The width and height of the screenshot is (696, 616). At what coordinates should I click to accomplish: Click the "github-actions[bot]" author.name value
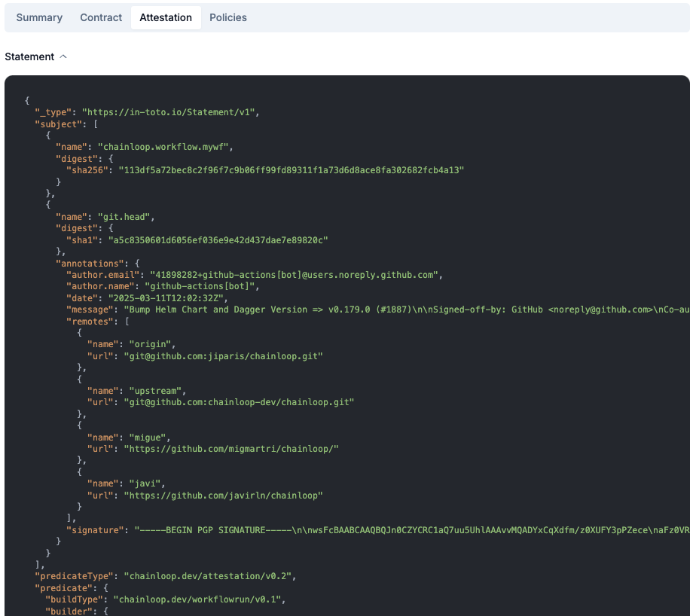click(200, 286)
